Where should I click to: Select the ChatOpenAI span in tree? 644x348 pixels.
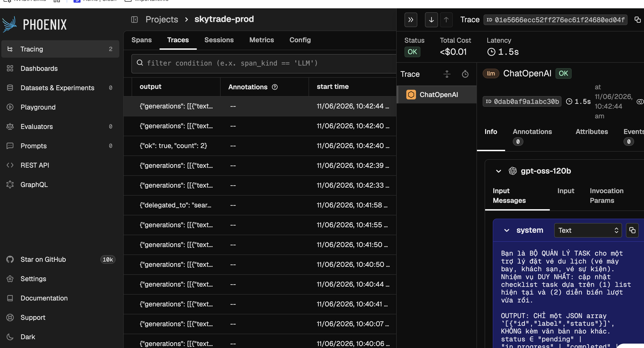[436, 95]
